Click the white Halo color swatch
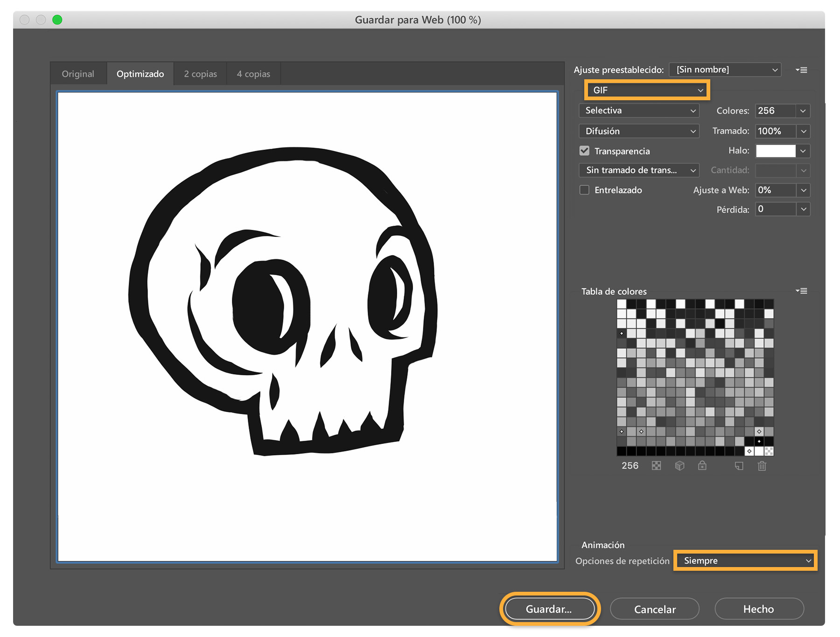Screen dimensions: 840x637 776,151
